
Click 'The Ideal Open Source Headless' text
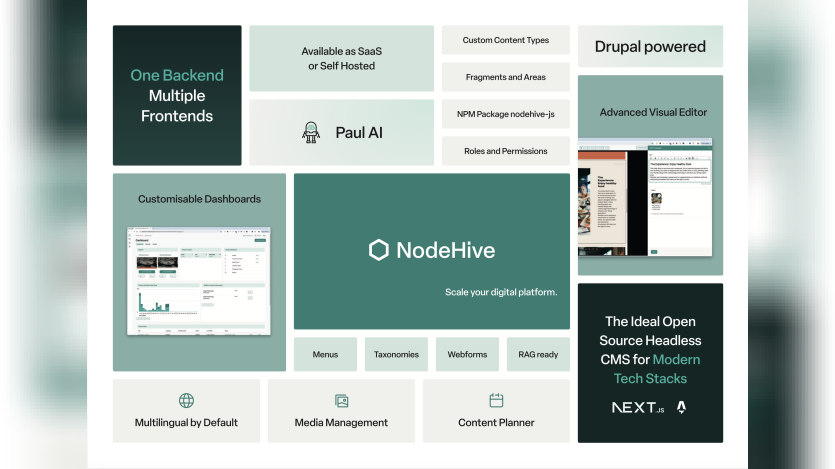[x=650, y=331]
